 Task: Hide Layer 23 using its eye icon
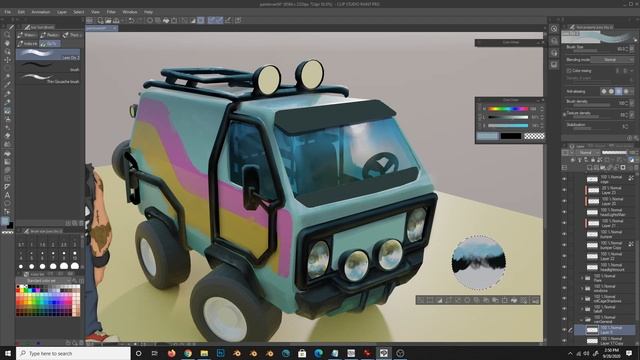(x=564, y=190)
